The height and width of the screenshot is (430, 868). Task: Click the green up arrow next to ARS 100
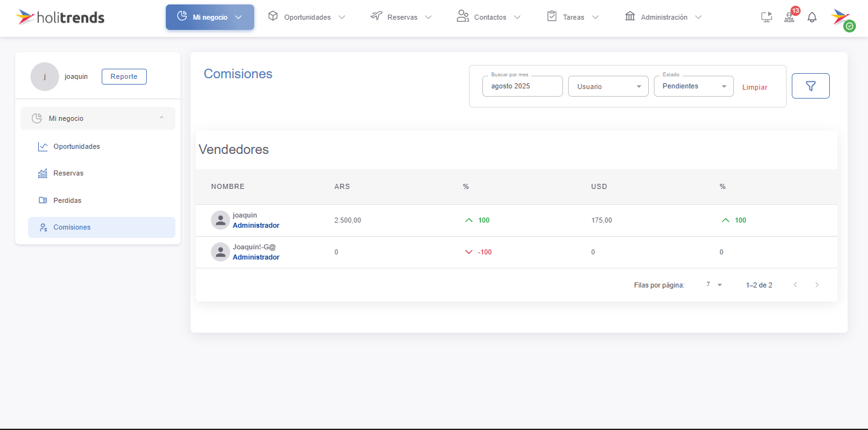[x=468, y=220]
